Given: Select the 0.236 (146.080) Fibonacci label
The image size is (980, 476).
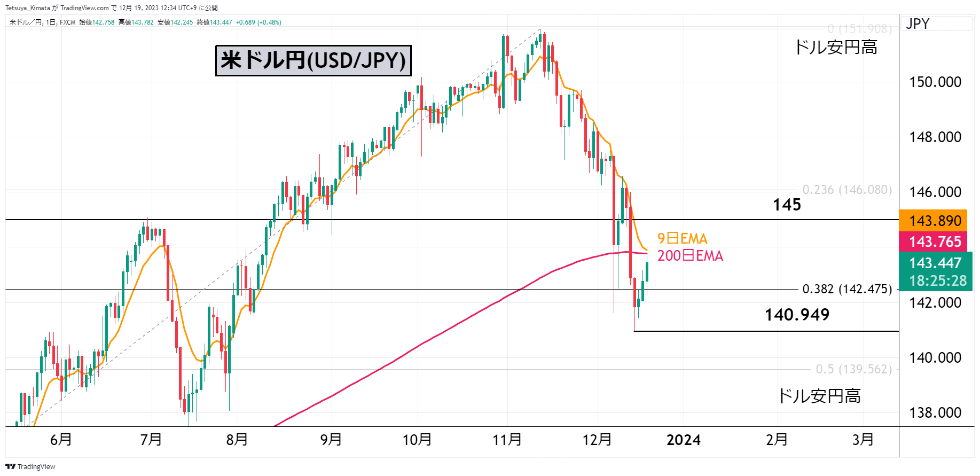Looking at the screenshot, I should [847, 190].
